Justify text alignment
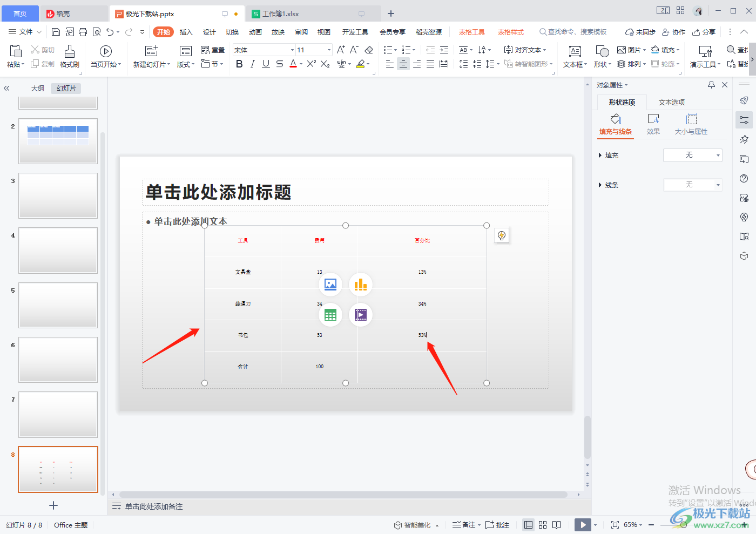This screenshot has height=534, width=756. (x=430, y=64)
